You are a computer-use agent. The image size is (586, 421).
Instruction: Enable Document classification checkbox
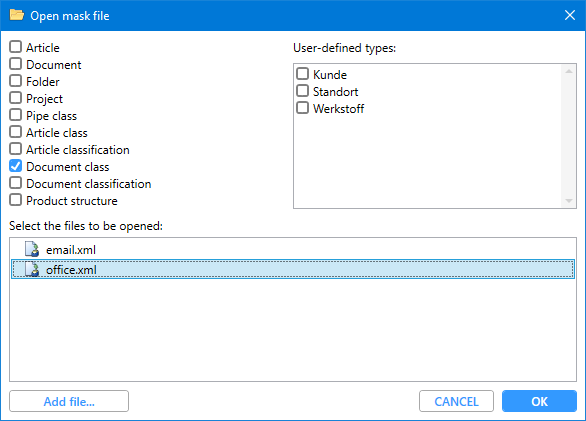[15, 183]
